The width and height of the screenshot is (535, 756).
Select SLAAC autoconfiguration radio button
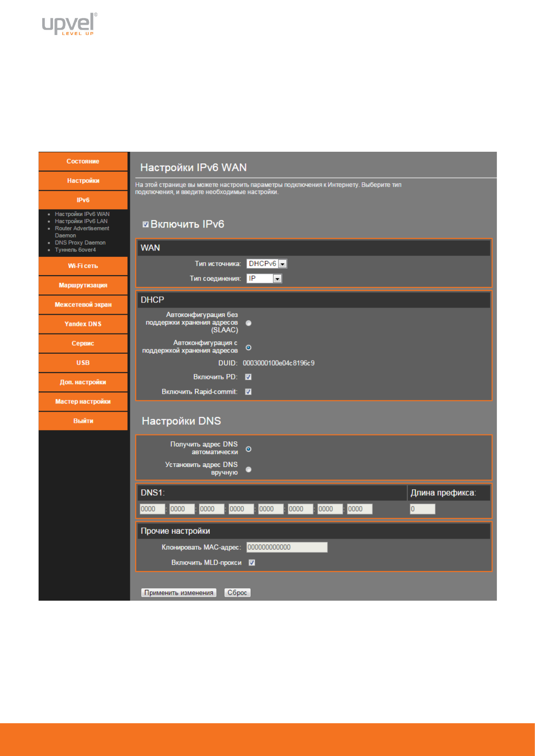(248, 323)
